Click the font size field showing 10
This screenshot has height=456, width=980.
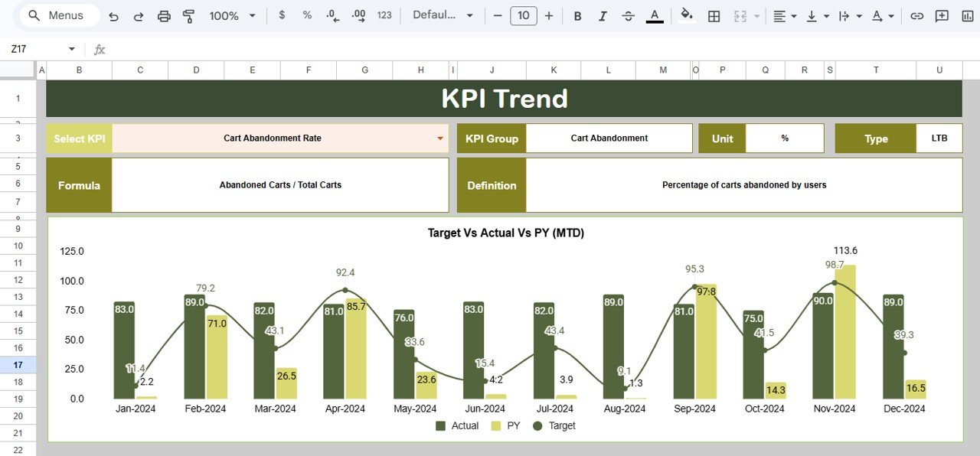tap(524, 15)
